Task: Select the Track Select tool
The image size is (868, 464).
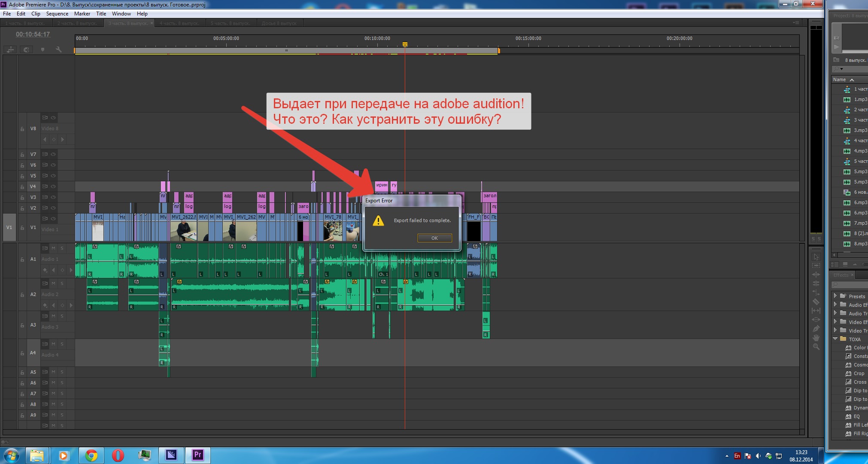Action: pyautogui.click(x=816, y=266)
